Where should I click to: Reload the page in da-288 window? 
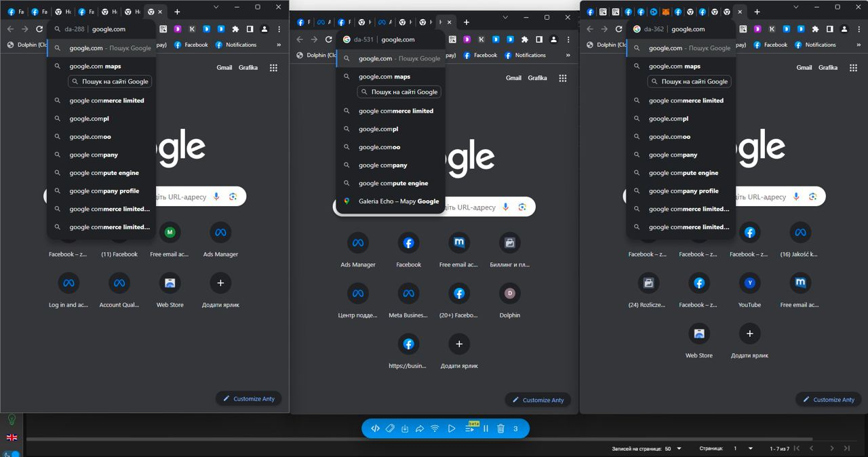(x=39, y=29)
